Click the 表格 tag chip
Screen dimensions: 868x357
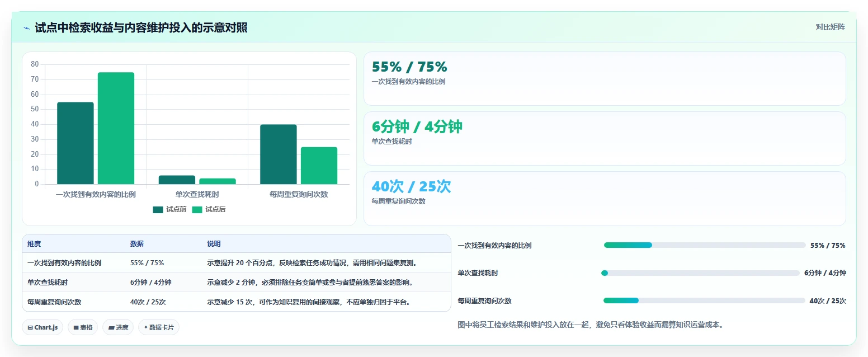pos(83,327)
